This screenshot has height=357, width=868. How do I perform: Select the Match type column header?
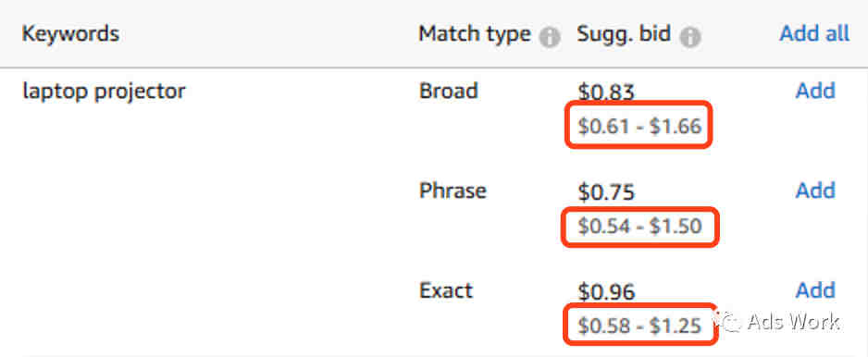point(475,34)
